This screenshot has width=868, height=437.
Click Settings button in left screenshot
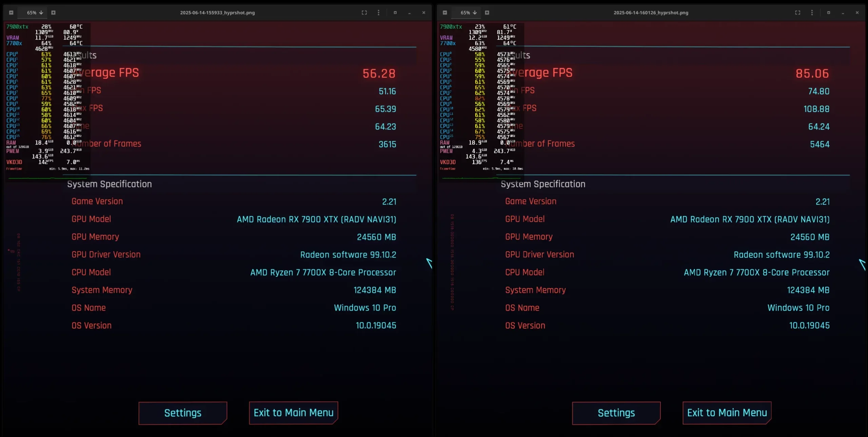183,413
